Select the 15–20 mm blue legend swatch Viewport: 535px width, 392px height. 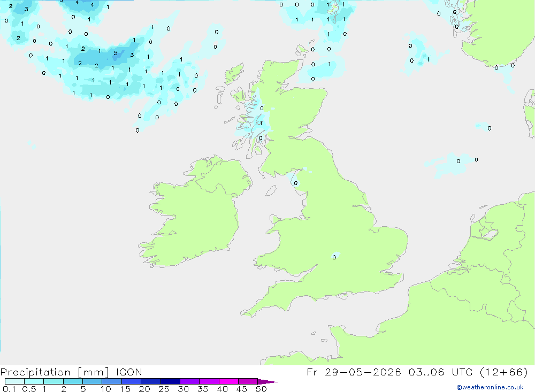coord(132,381)
